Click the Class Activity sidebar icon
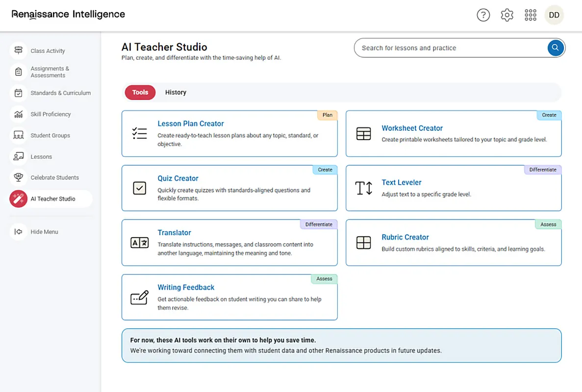 pyautogui.click(x=18, y=50)
